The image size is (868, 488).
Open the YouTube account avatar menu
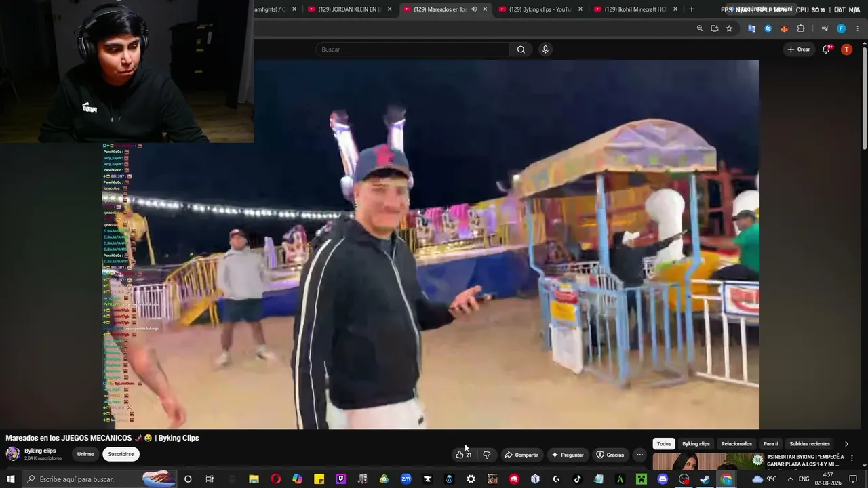[x=846, y=49]
